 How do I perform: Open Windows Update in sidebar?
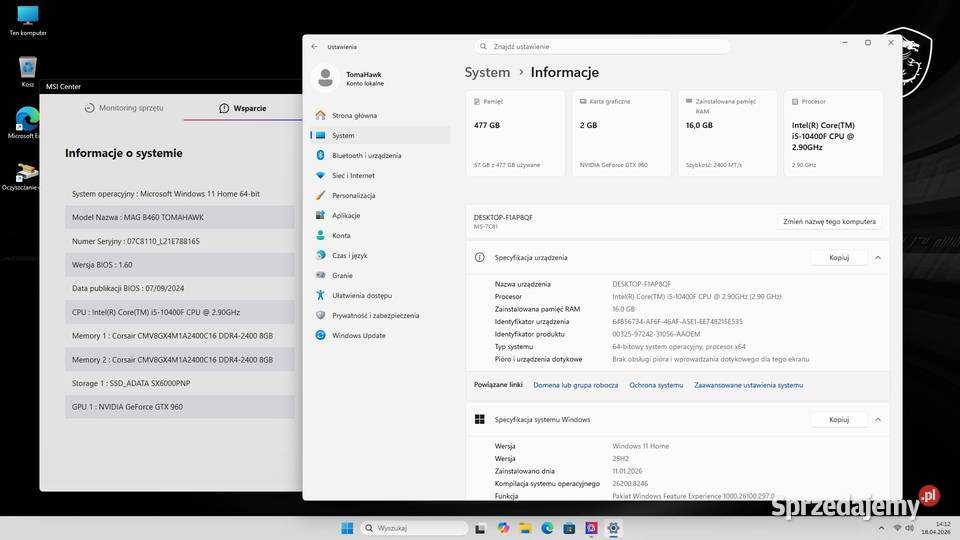coord(358,335)
